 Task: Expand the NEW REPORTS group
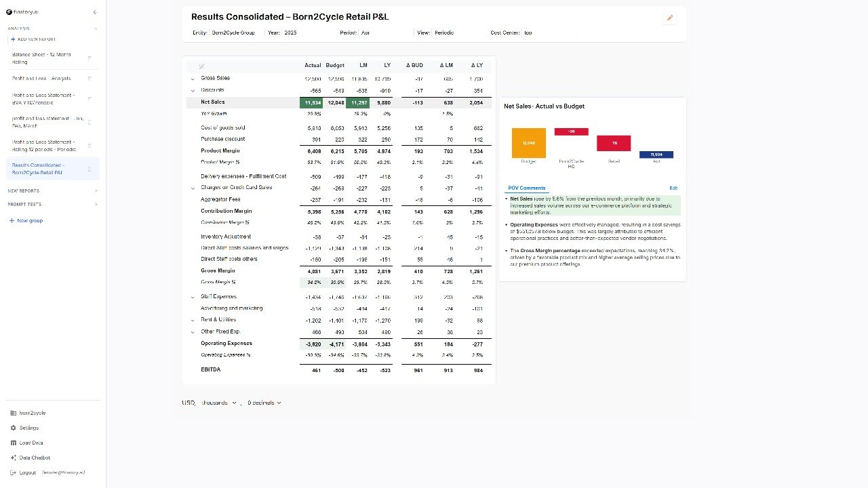click(x=96, y=191)
